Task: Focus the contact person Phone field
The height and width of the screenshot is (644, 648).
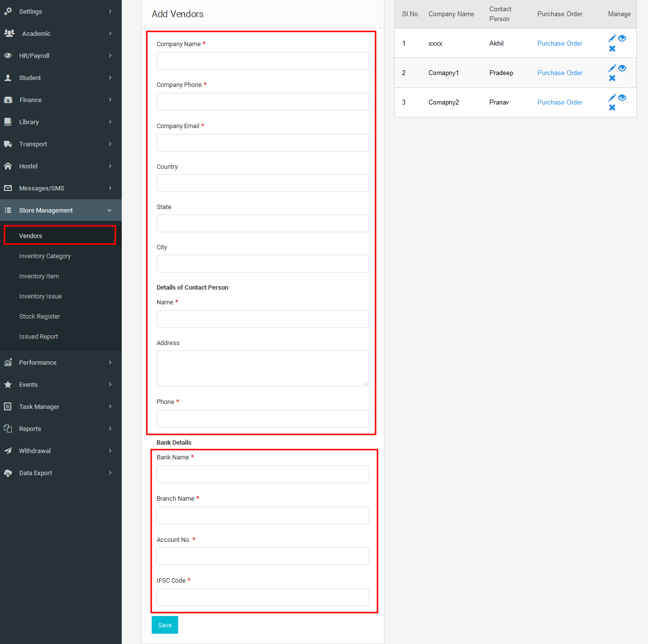Action: (x=263, y=419)
